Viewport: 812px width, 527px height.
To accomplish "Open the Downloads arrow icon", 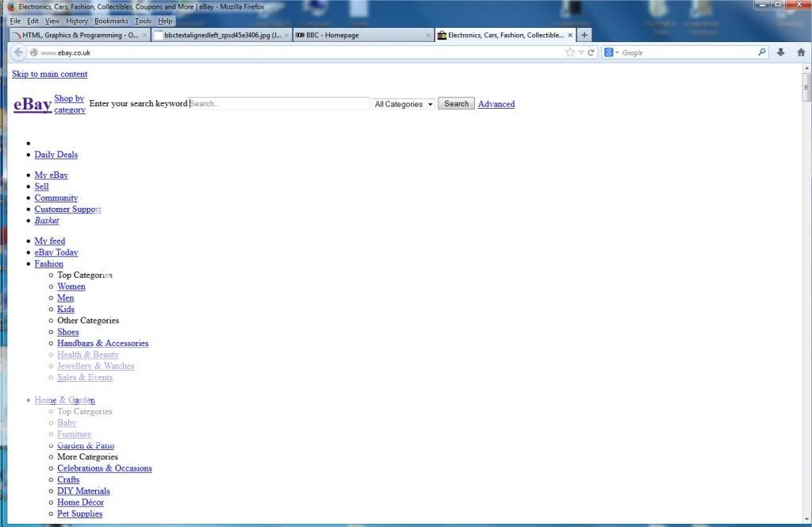I will click(x=781, y=52).
